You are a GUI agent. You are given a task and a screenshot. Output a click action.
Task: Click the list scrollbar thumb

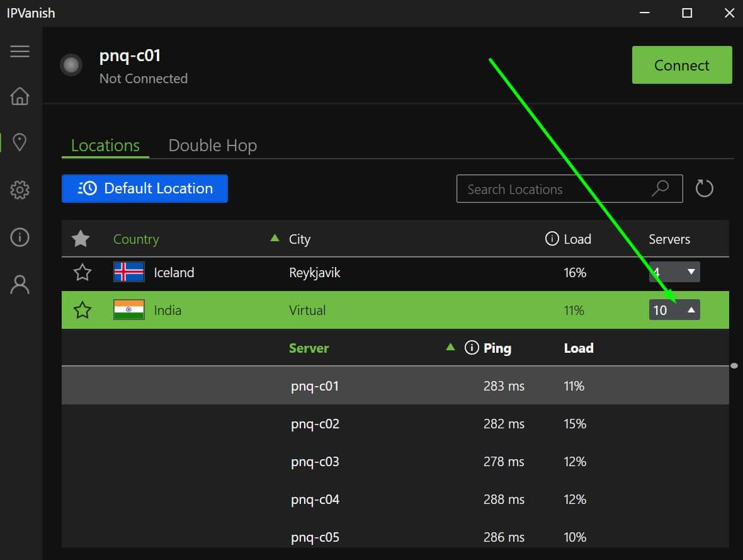coord(734,365)
